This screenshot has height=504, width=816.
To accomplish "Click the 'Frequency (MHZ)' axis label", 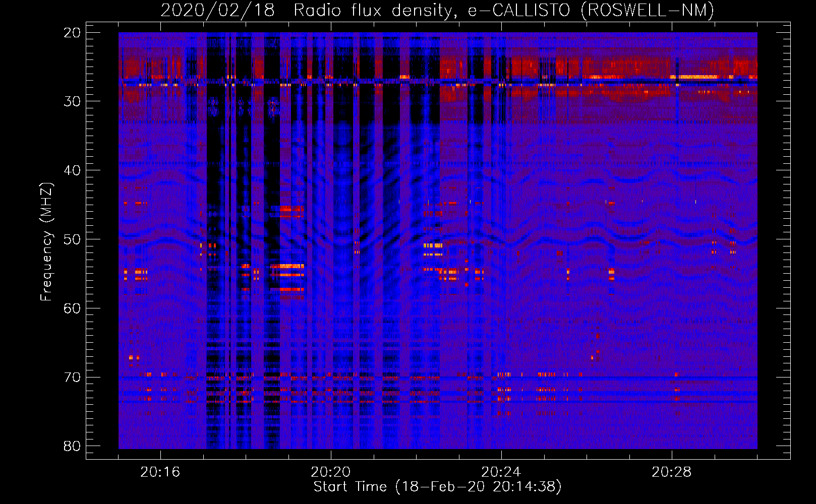I will click(46, 242).
